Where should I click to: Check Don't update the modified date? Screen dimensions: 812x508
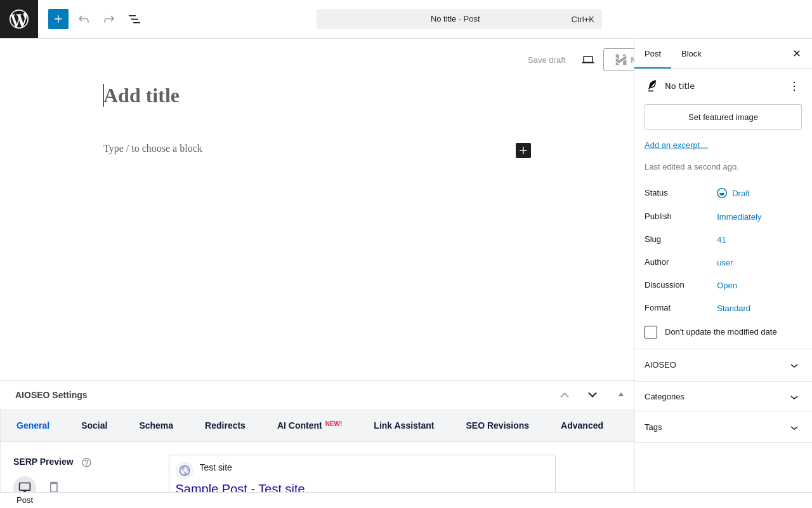(651, 332)
